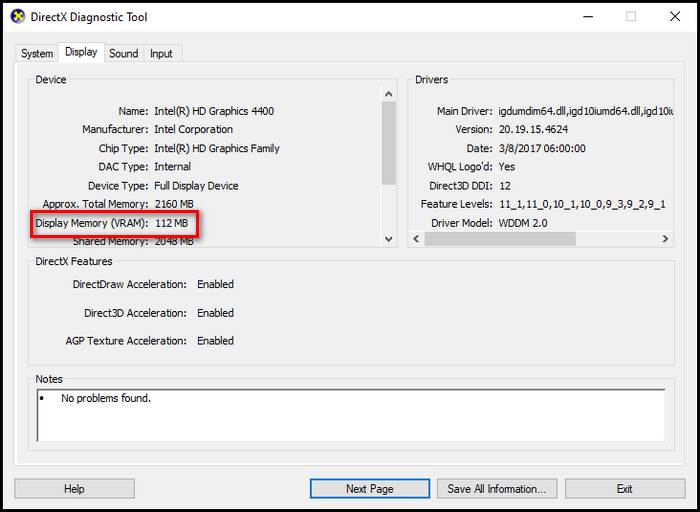Click Direct3D Acceleration 'Enabled' status
Image resolution: width=700 pixels, height=512 pixels.
pos(216,313)
